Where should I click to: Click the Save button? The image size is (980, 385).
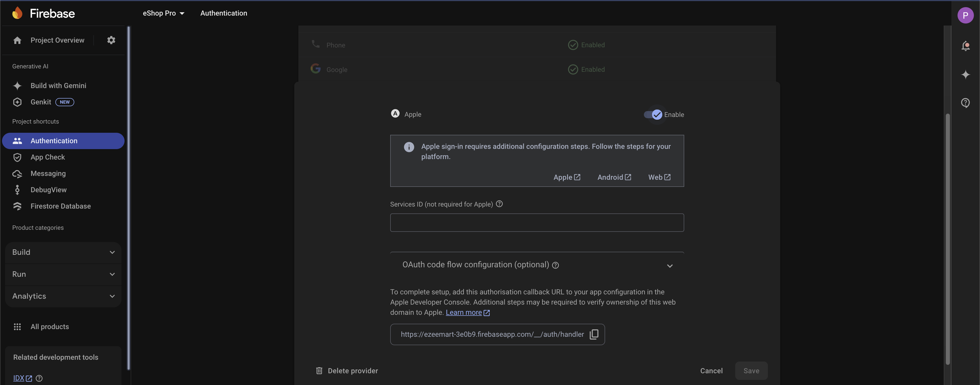tap(751, 370)
